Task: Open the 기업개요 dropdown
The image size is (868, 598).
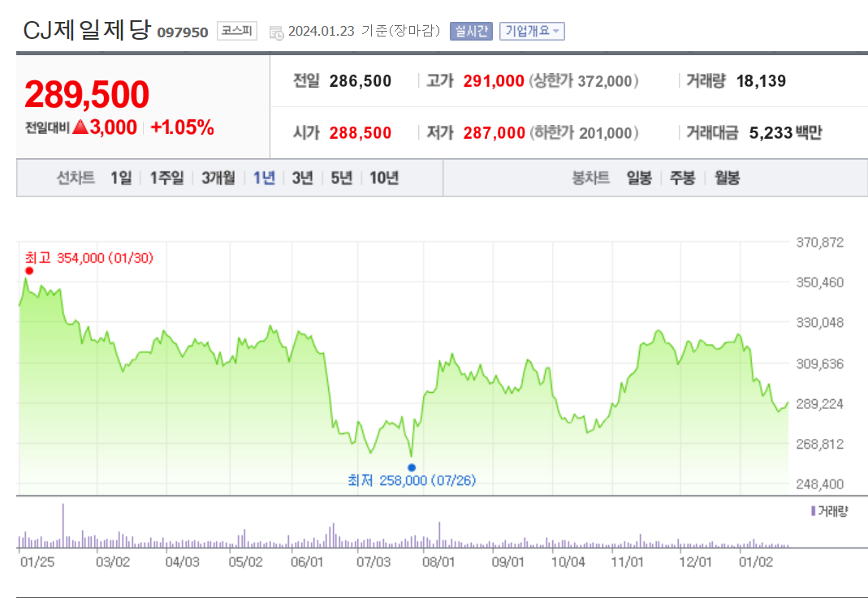Action: (x=532, y=31)
